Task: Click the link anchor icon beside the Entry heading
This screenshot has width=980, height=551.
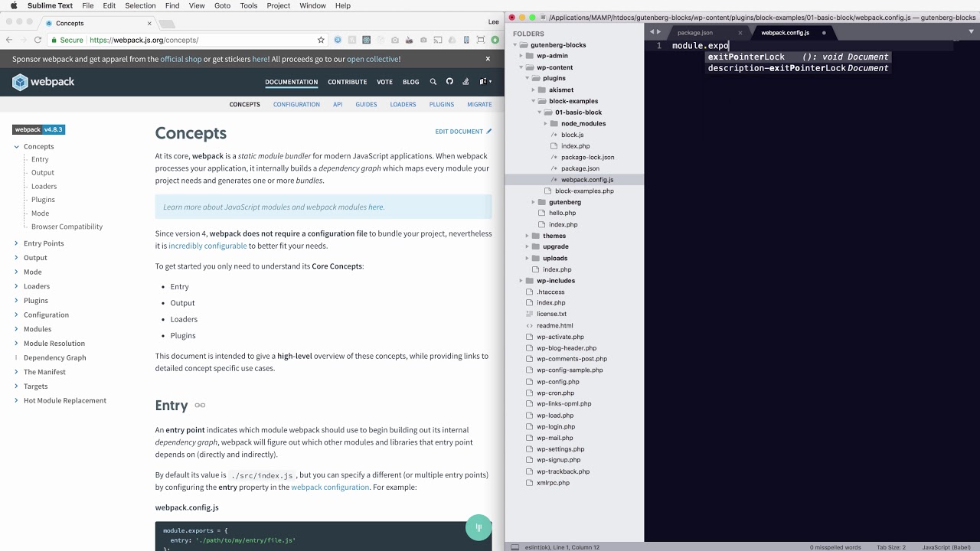Action: pyautogui.click(x=200, y=406)
